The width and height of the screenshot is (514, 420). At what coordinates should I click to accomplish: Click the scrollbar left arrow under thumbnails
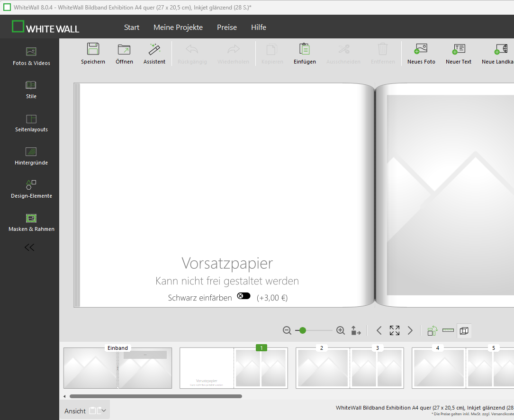click(64, 396)
